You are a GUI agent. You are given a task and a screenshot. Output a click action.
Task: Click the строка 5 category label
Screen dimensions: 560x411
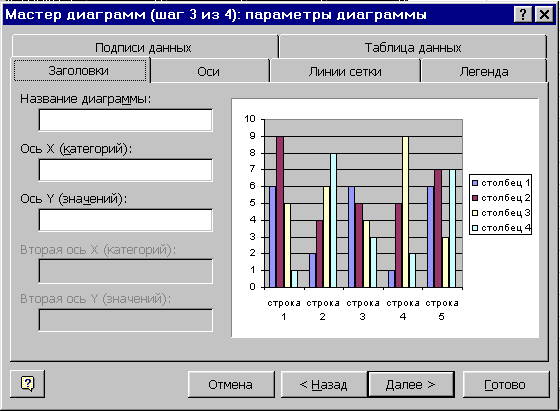[442, 310]
